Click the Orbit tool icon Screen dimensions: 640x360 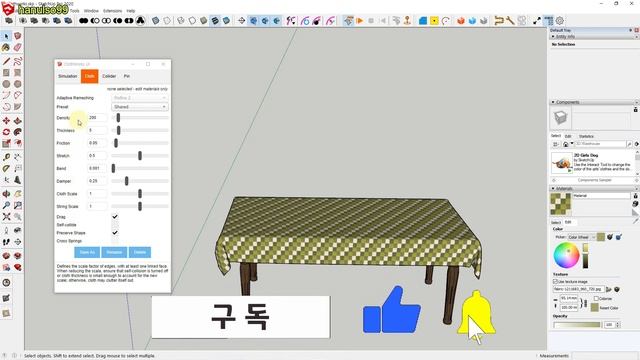[x=6, y=194]
